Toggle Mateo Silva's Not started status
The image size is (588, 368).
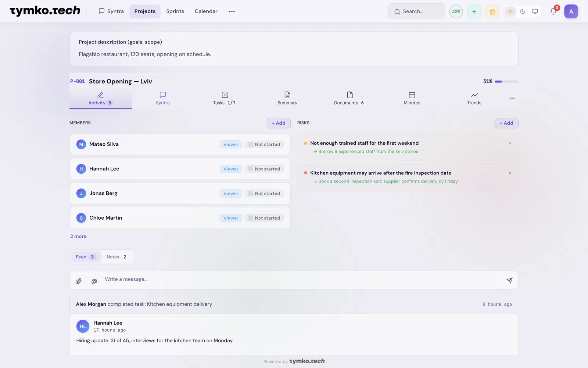click(x=264, y=144)
